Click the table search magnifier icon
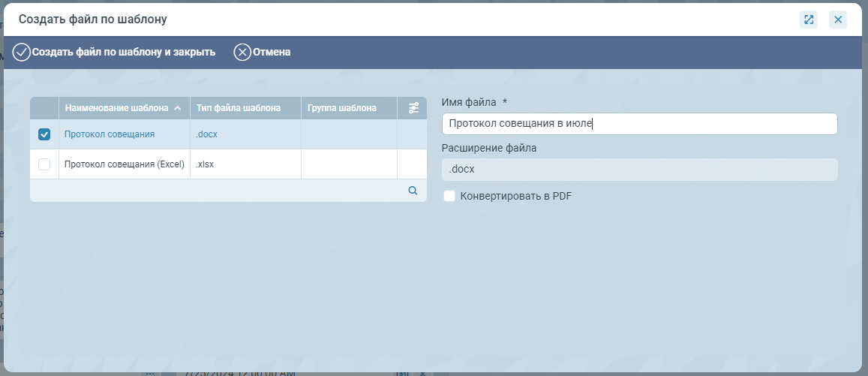Image resolution: width=868 pixels, height=376 pixels. (x=413, y=191)
